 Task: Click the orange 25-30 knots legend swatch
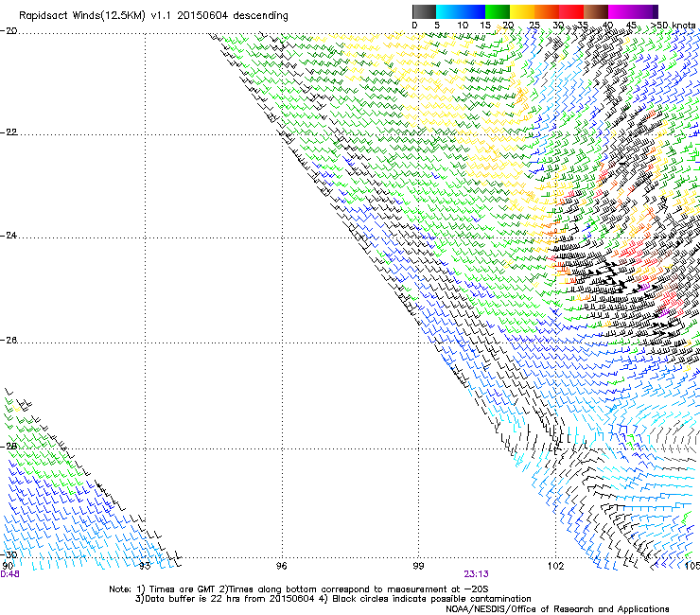[547, 11]
